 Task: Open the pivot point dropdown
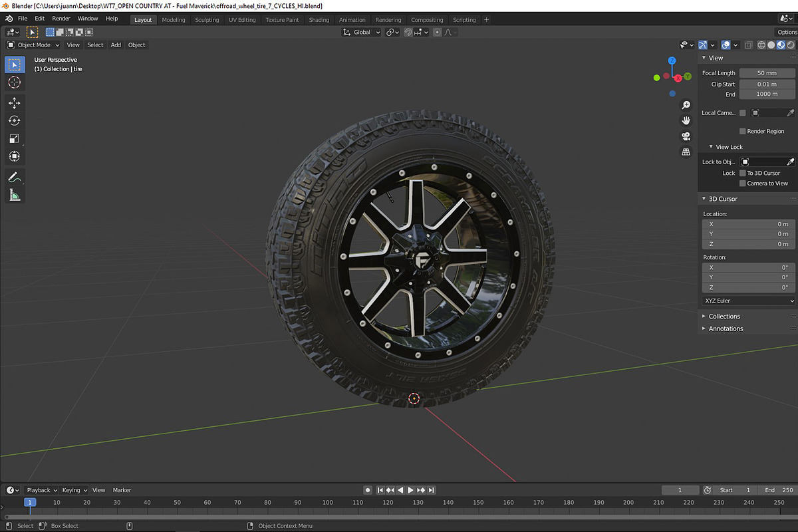pyautogui.click(x=392, y=32)
